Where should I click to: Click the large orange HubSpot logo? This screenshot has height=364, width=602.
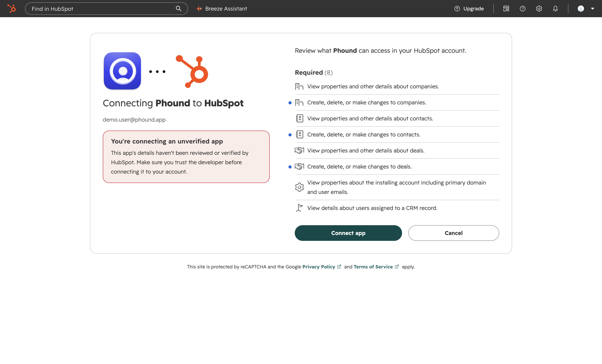(192, 71)
